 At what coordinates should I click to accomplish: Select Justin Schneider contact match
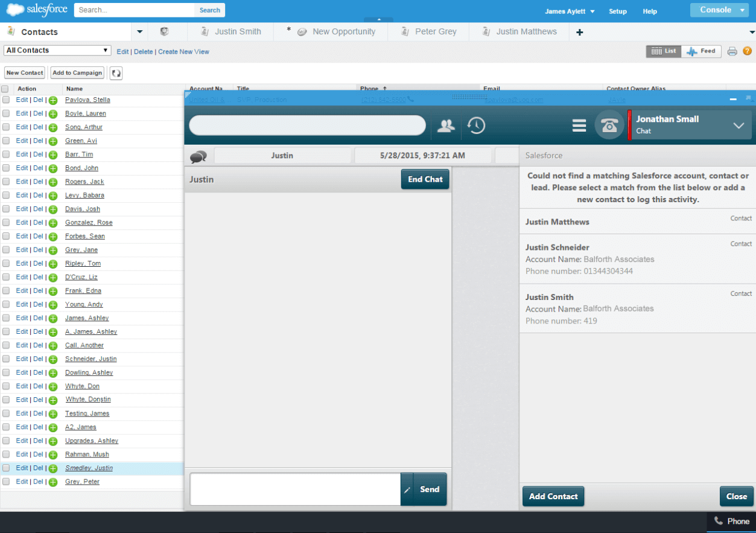tap(638, 259)
